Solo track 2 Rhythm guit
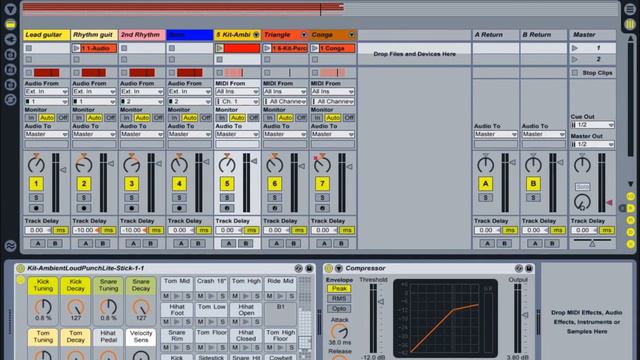640x360 pixels. [84, 198]
